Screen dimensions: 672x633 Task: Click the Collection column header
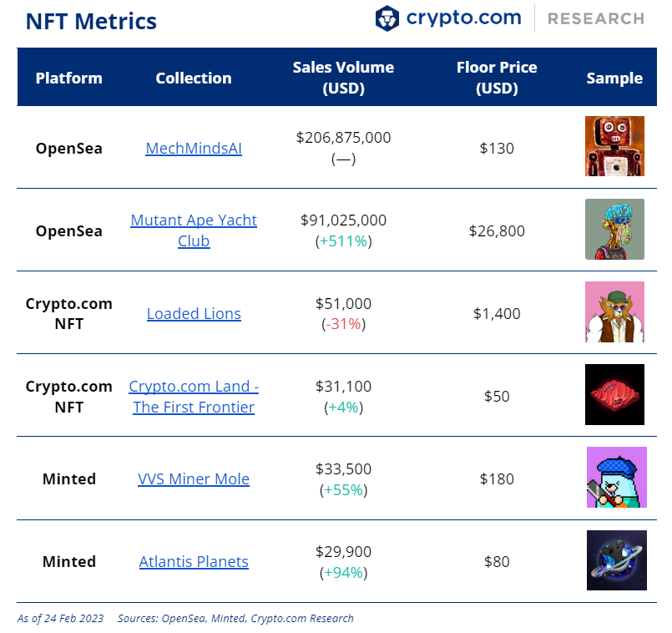(194, 78)
